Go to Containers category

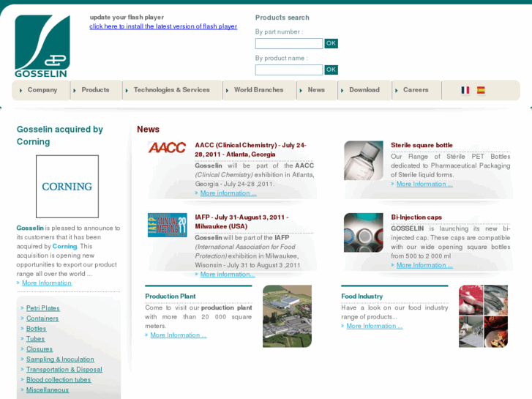coord(42,318)
